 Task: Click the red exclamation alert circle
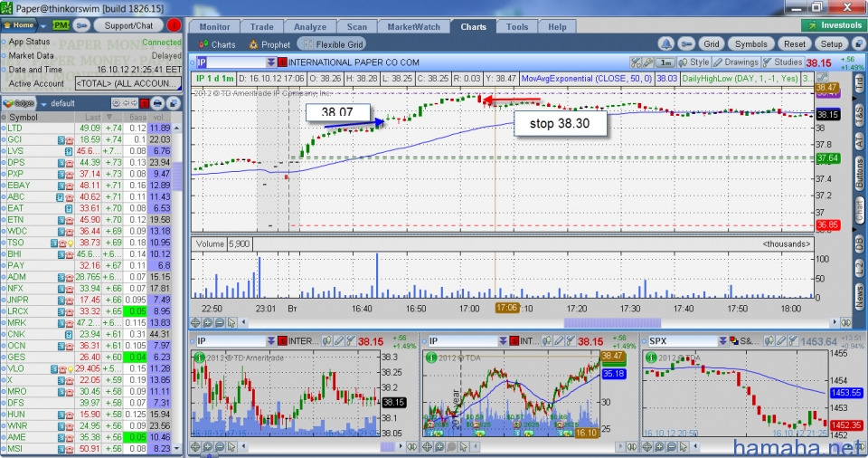pos(174,25)
